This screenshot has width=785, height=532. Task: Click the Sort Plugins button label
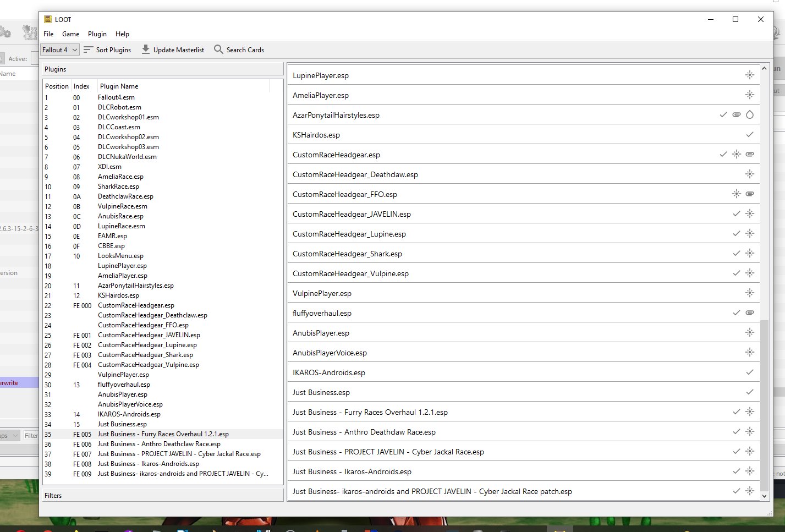click(x=113, y=50)
